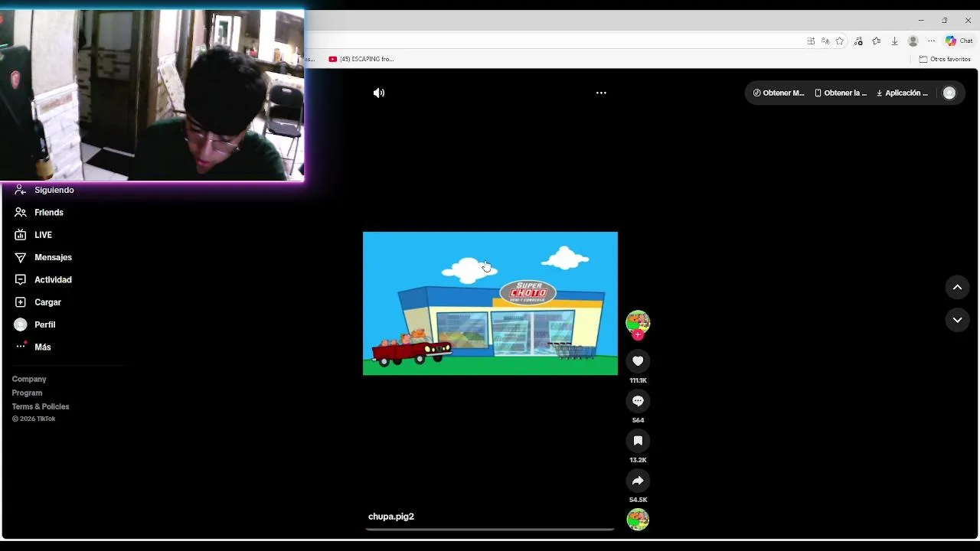
Task: Click the profile avatar in the top-right pill
Action: [949, 93]
